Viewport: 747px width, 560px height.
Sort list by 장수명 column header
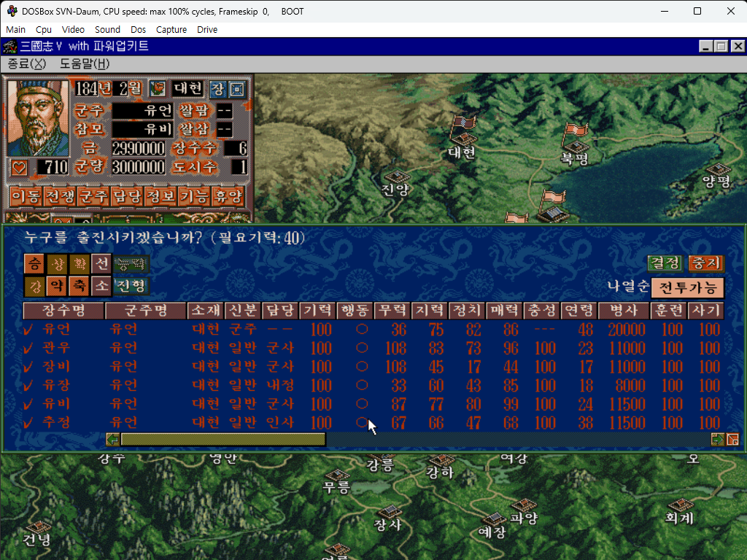(x=64, y=311)
